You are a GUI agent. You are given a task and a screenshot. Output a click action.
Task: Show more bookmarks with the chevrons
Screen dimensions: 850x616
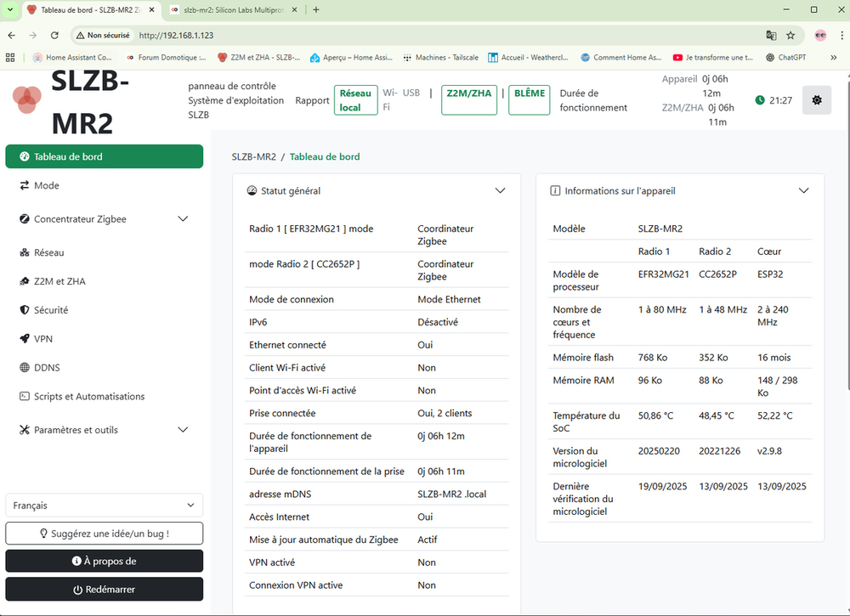pyautogui.click(x=834, y=58)
